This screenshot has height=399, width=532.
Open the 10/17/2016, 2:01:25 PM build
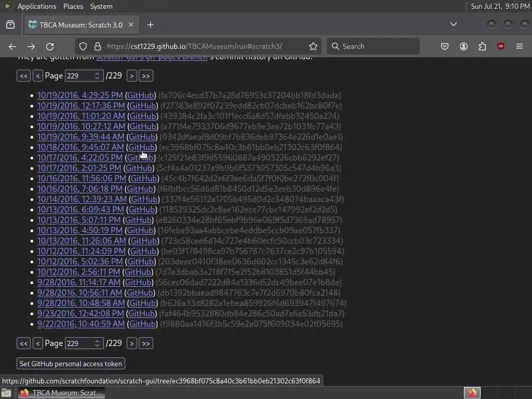click(79, 168)
